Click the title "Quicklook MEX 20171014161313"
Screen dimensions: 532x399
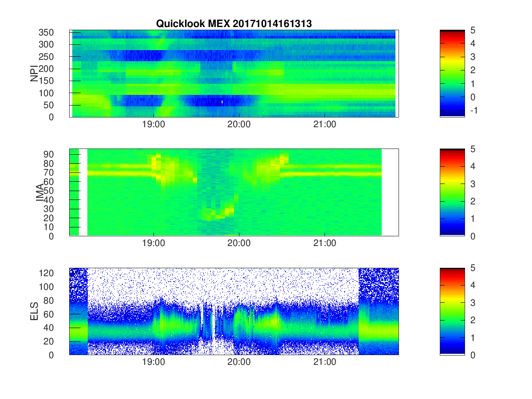pyautogui.click(x=234, y=24)
